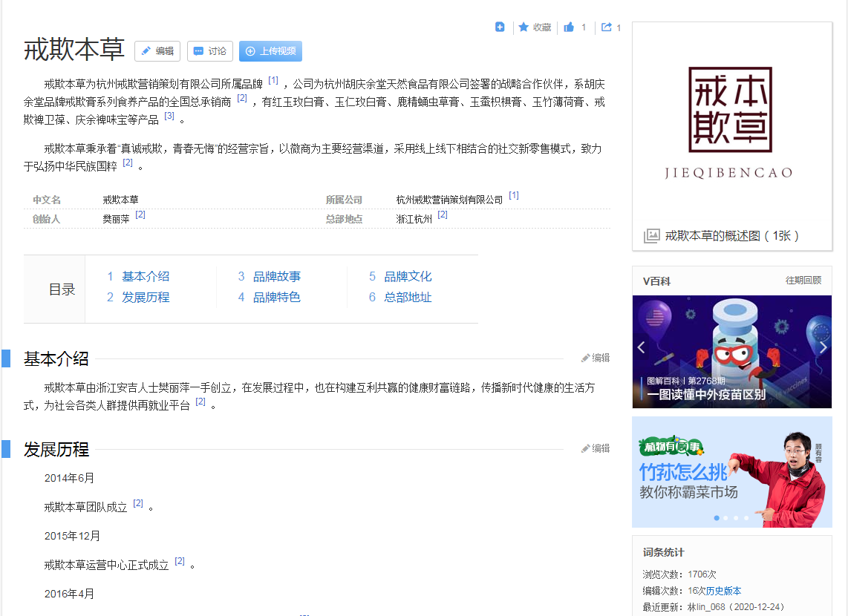Edit the 发展历程 section via pencil 编辑
Image resolution: width=848 pixels, height=616 pixels.
pos(596,448)
